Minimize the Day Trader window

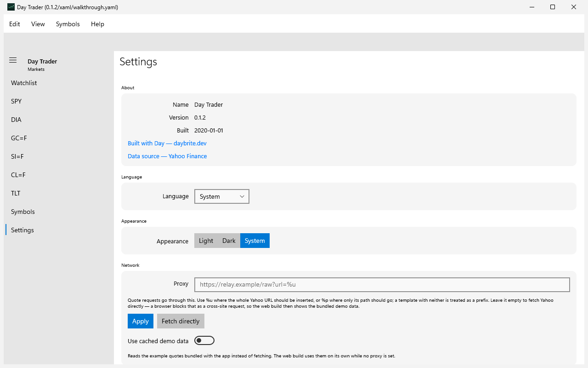[x=531, y=7]
